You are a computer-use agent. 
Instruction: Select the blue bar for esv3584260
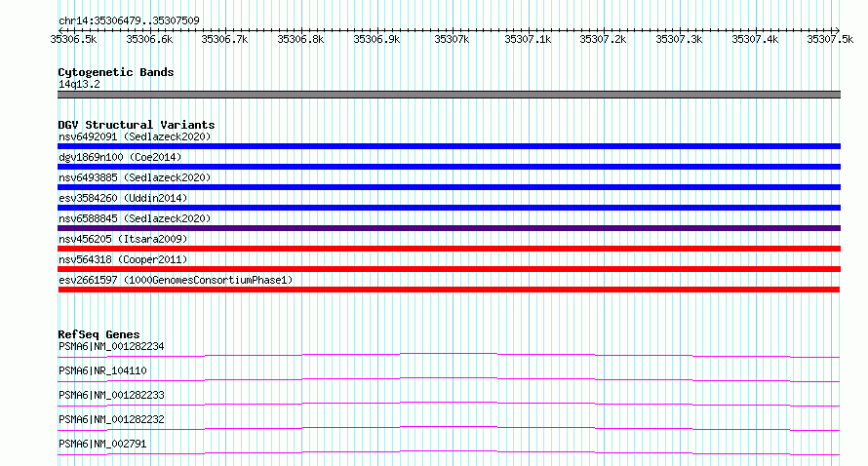pos(449,208)
